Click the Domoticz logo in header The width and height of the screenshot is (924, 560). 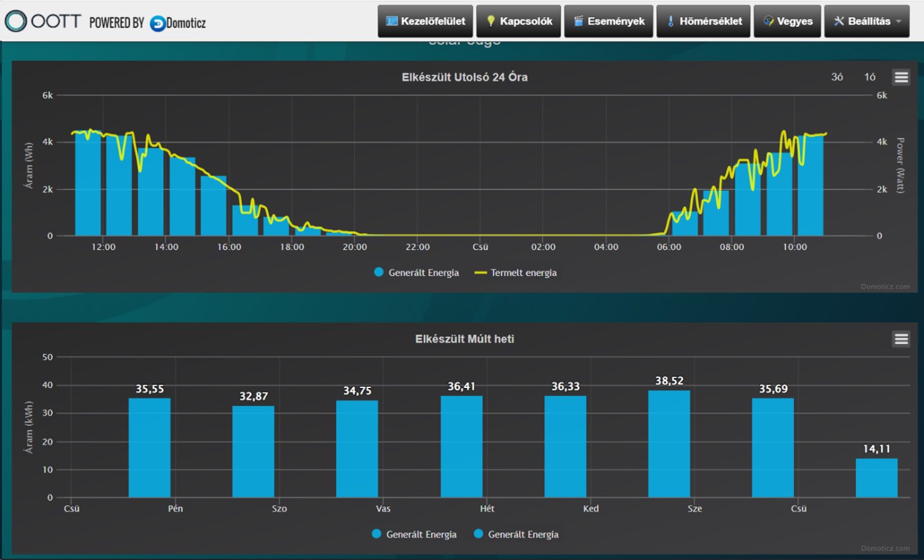pyautogui.click(x=178, y=22)
